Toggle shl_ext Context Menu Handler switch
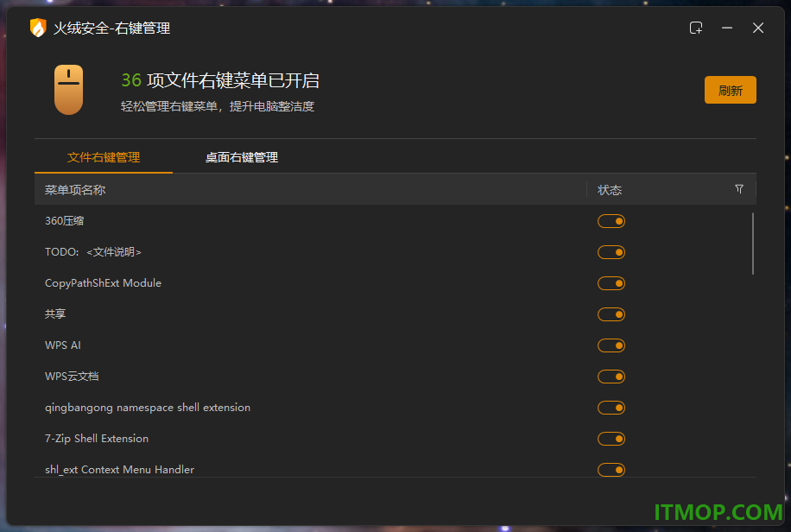The image size is (791, 532). [611, 470]
